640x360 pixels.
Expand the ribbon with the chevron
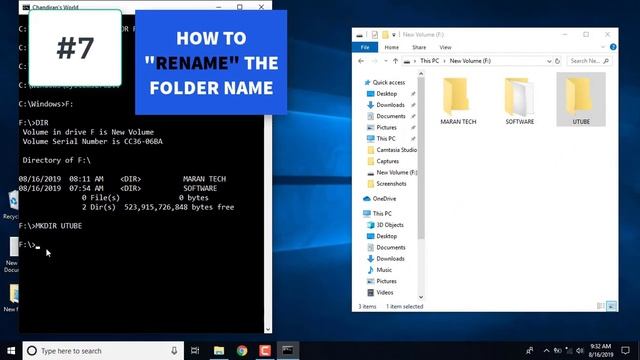[603, 47]
